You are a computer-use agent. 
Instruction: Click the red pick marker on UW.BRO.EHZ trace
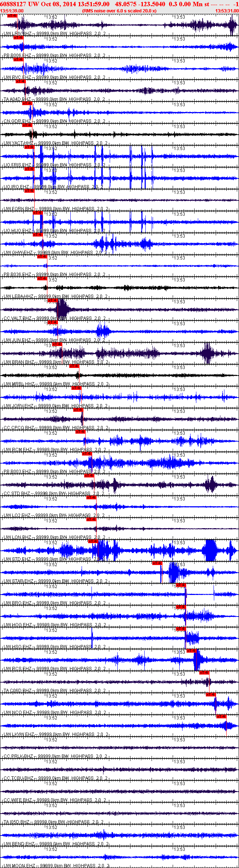[181, 585]
